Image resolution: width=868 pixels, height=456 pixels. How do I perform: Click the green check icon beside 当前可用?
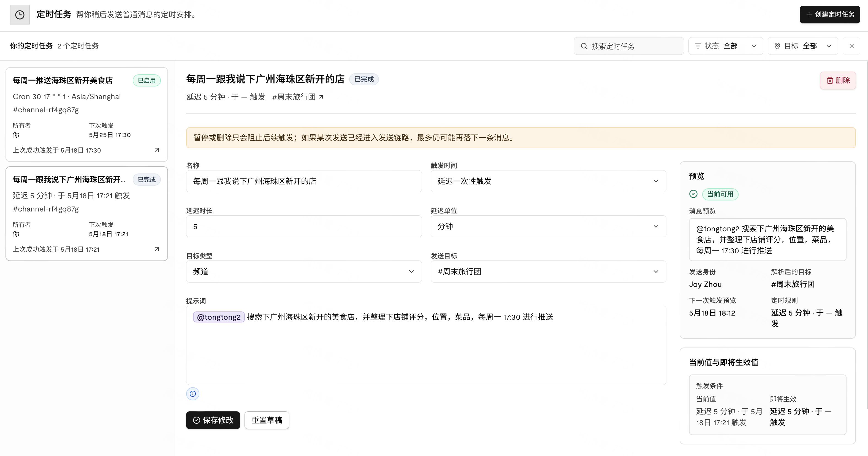coord(693,194)
